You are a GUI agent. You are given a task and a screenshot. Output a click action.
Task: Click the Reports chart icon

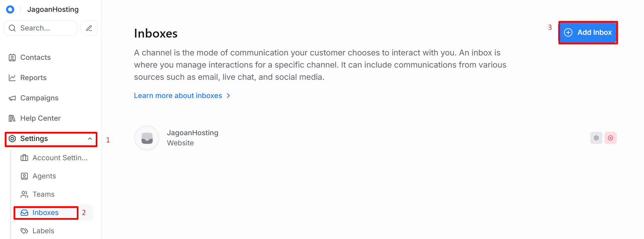[12, 78]
